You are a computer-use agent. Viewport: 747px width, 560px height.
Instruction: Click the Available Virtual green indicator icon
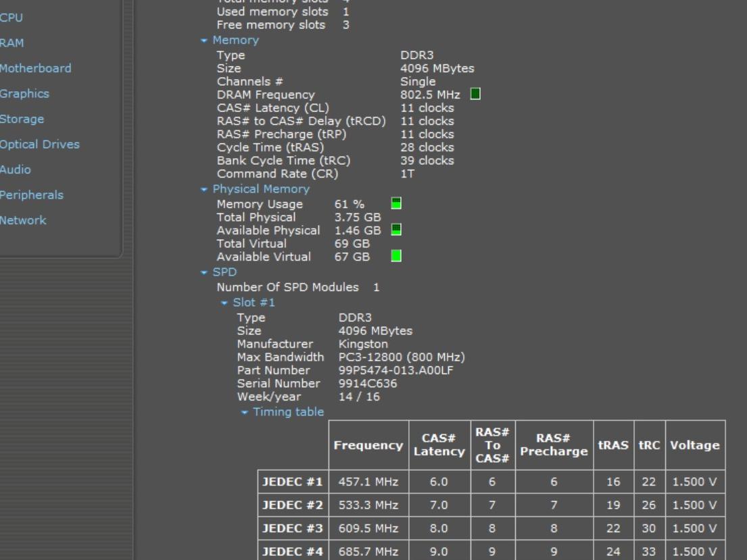[x=397, y=256]
